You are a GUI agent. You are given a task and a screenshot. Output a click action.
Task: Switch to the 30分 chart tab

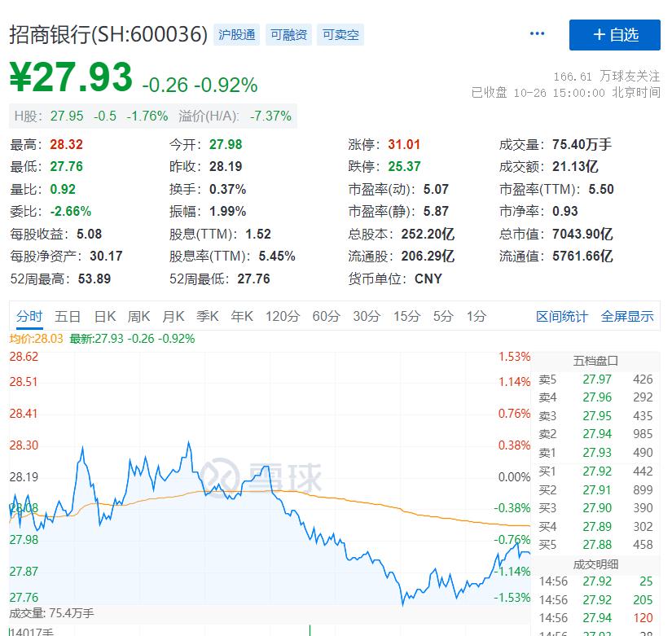367,316
